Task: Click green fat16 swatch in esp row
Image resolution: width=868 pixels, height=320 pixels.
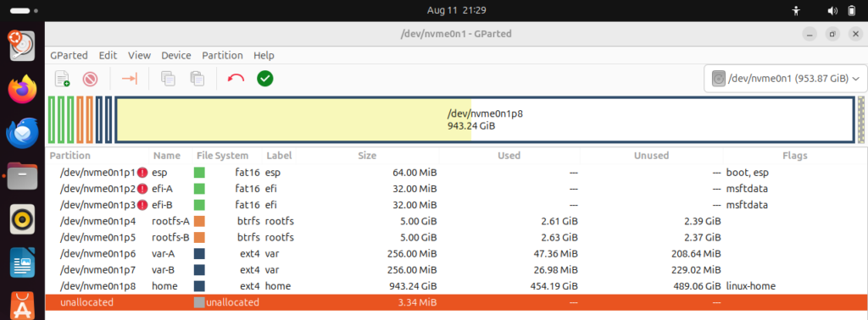Action: point(199,173)
